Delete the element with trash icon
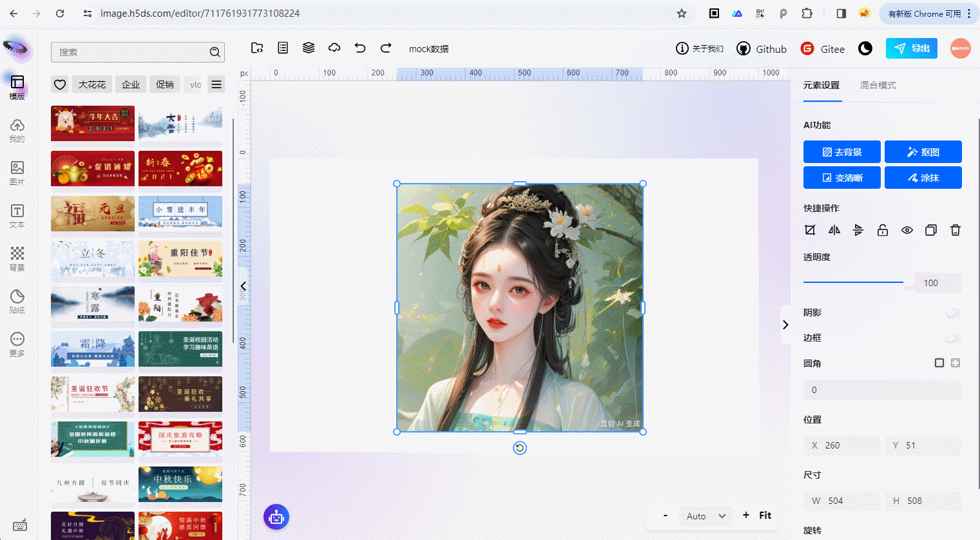 coord(956,230)
